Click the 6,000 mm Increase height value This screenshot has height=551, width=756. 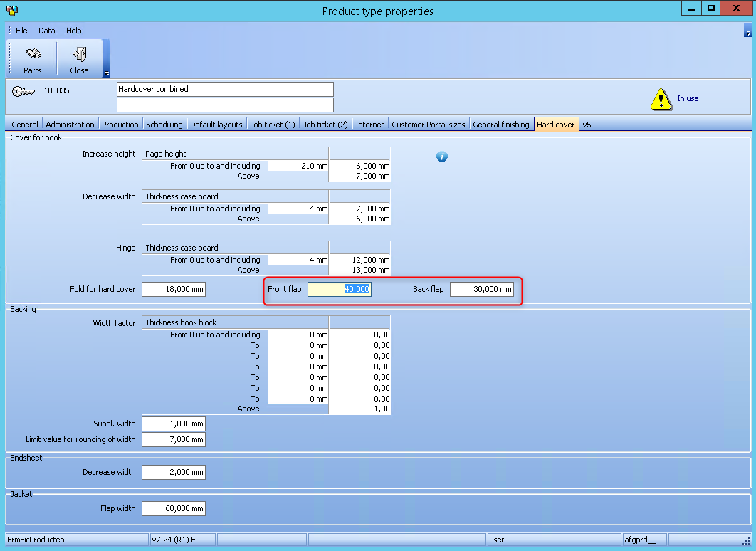(359, 166)
